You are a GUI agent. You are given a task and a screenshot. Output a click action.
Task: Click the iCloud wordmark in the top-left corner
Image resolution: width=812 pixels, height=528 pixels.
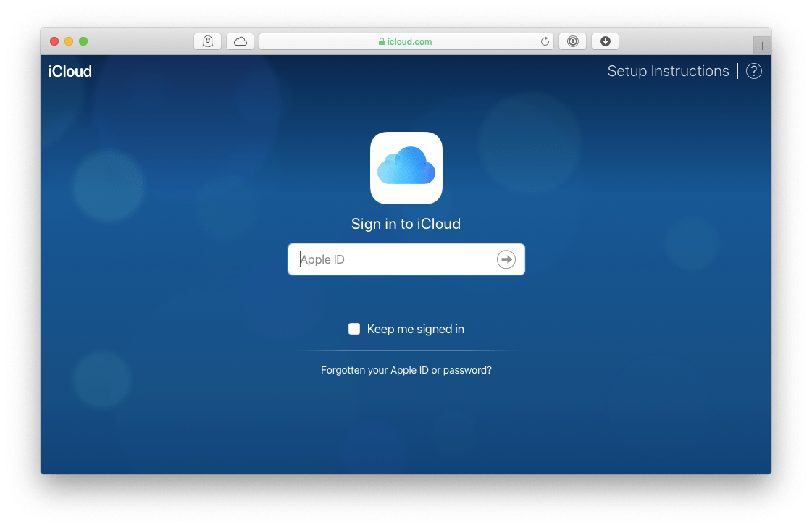pos(70,71)
